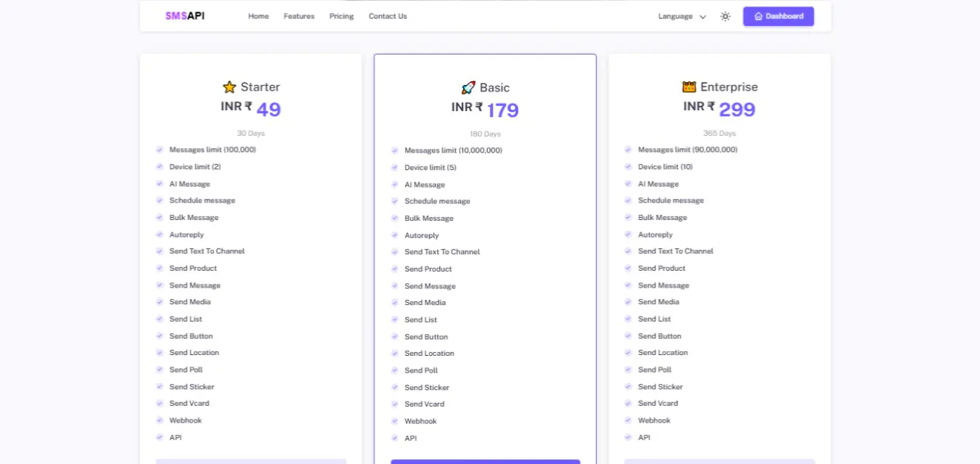
Task: Click the chevron arrow next to Language
Action: point(703,17)
